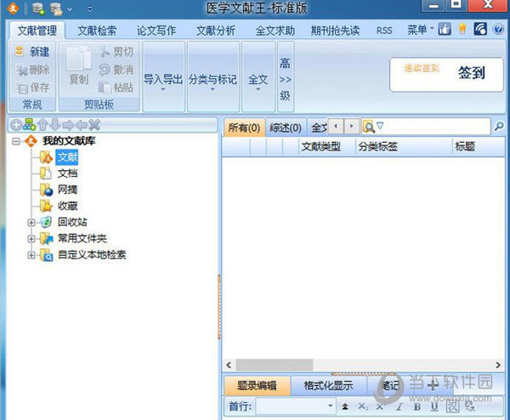Click the delete X icon in tree toolbar

94,125
